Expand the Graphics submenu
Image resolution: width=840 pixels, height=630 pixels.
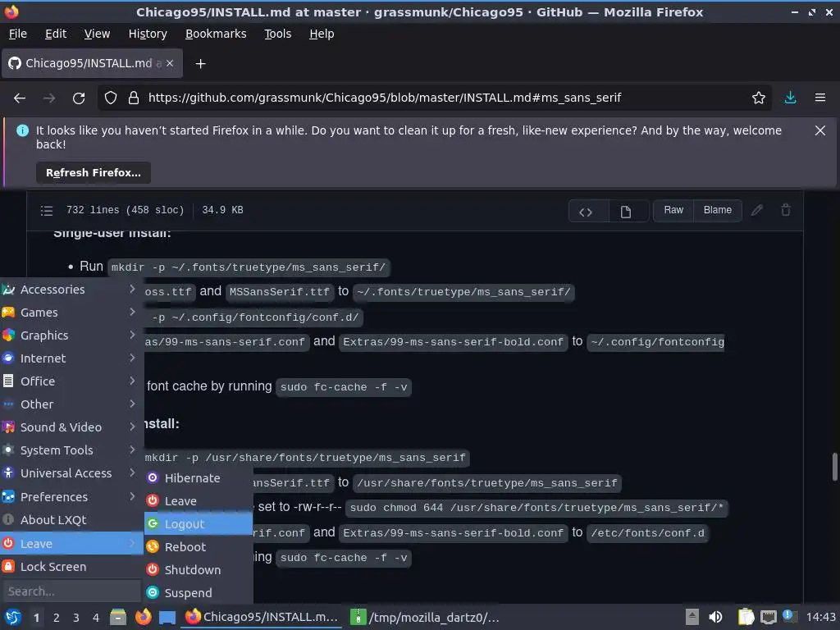point(72,336)
